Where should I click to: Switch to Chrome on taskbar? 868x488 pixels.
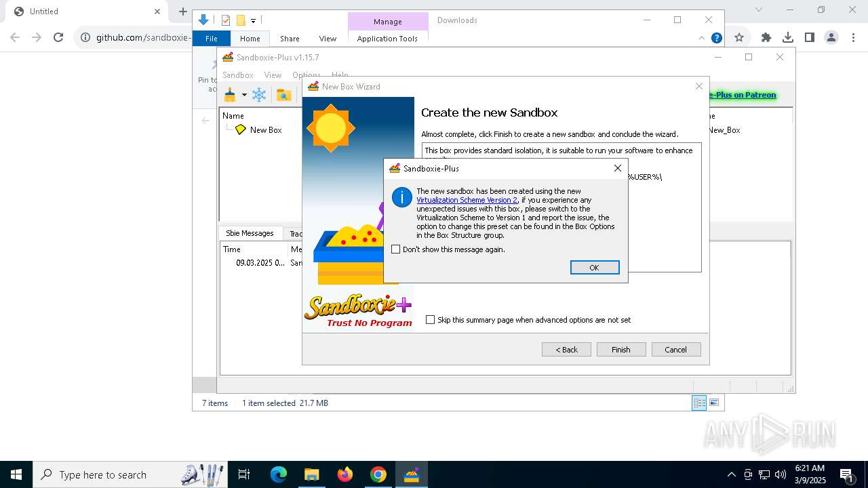[378, 474]
